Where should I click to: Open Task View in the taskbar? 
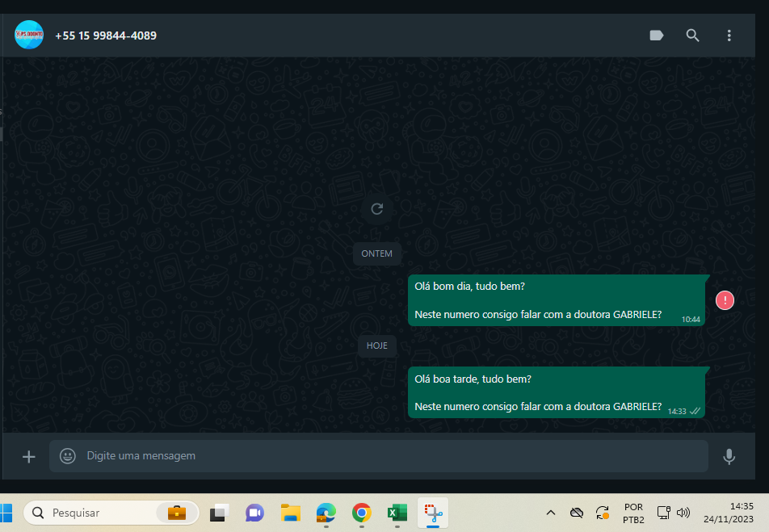[x=219, y=513]
